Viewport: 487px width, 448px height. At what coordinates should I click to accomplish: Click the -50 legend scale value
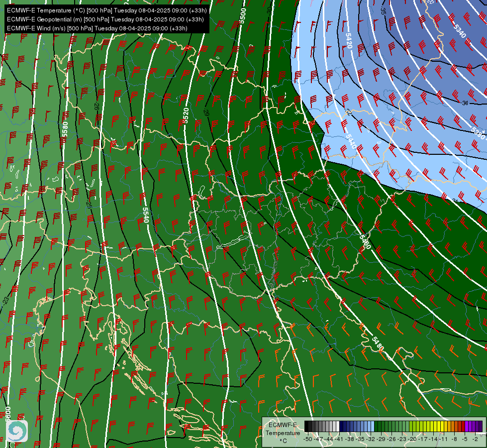pyautogui.click(x=308, y=439)
